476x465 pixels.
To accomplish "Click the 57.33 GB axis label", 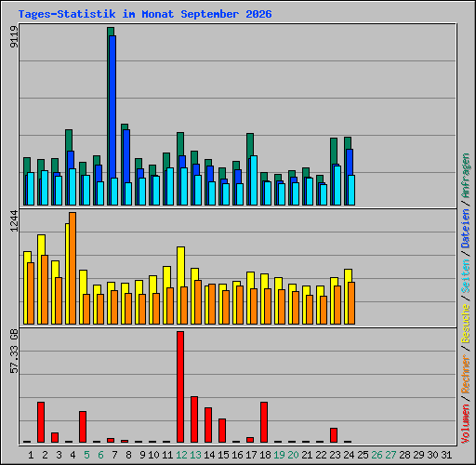I will tap(14, 352).
